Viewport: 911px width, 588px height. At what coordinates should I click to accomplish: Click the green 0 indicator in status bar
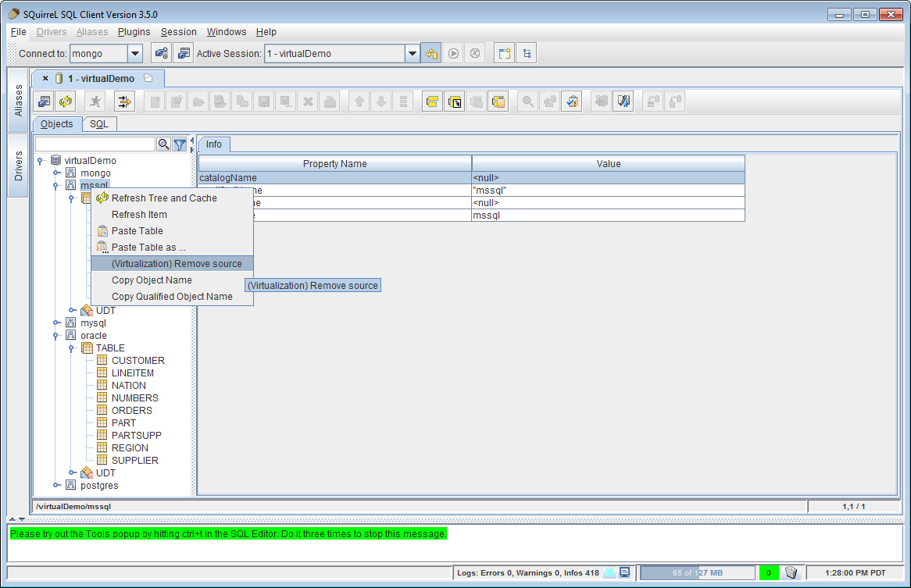[768, 572]
